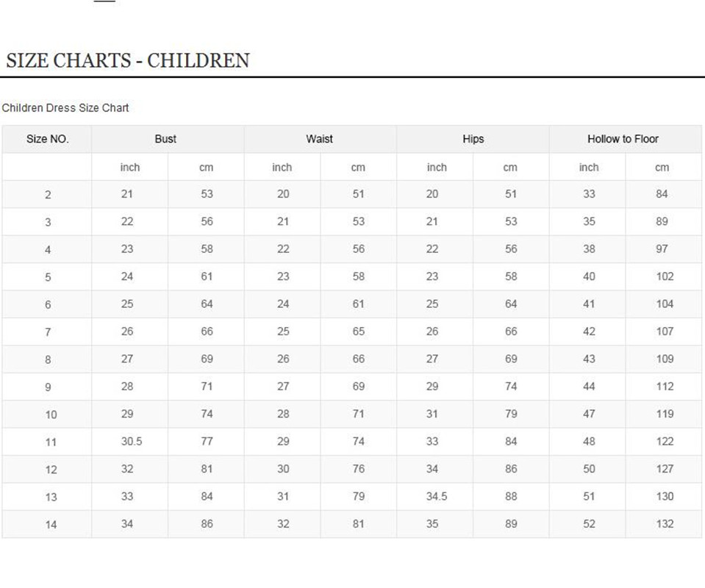Click the 34.5 inch hips cell
Screen dimensions: 705x588
(436, 497)
